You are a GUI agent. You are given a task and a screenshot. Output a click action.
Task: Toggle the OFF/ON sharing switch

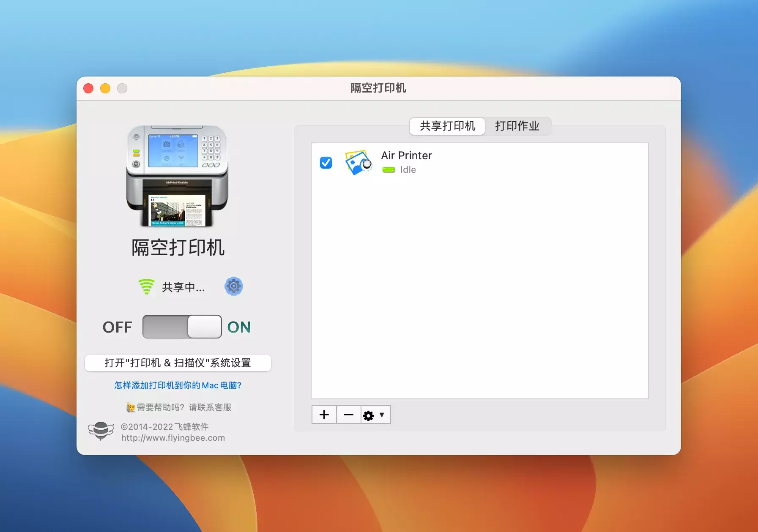point(182,327)
